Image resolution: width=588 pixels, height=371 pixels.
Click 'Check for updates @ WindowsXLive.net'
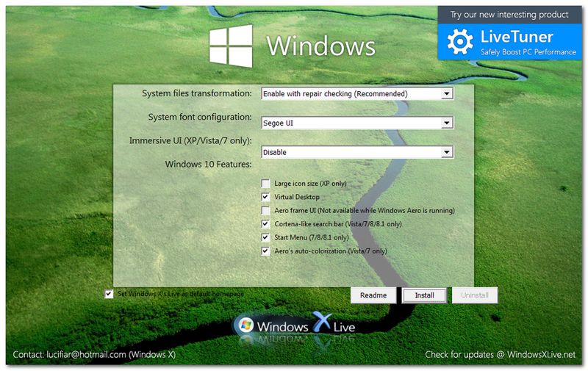(501, 355)
